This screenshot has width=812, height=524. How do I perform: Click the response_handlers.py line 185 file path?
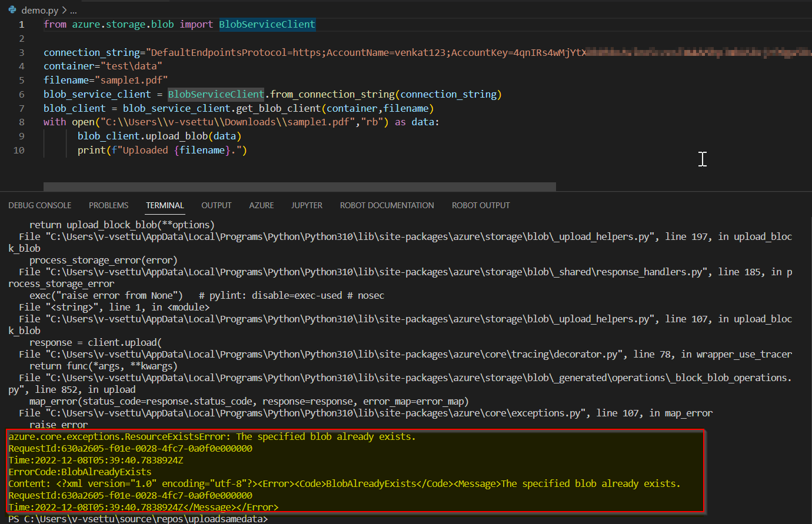(x=376, y=272)
